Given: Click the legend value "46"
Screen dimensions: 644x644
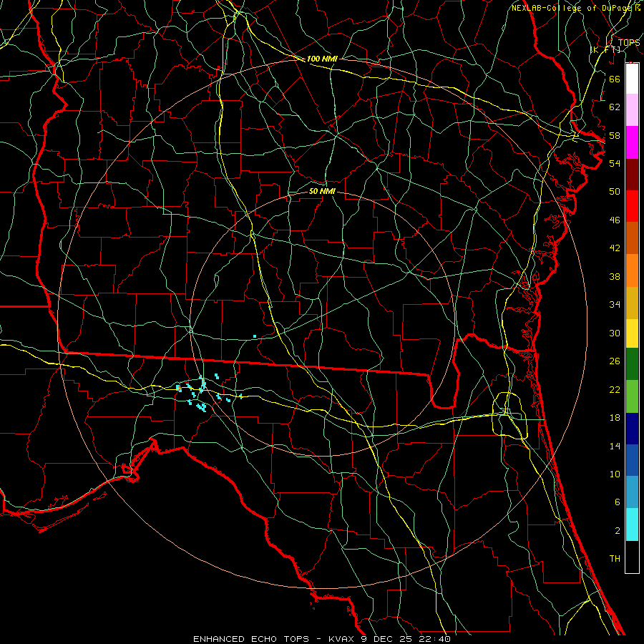Looking at the screenshot, I should tap(615, 220).
